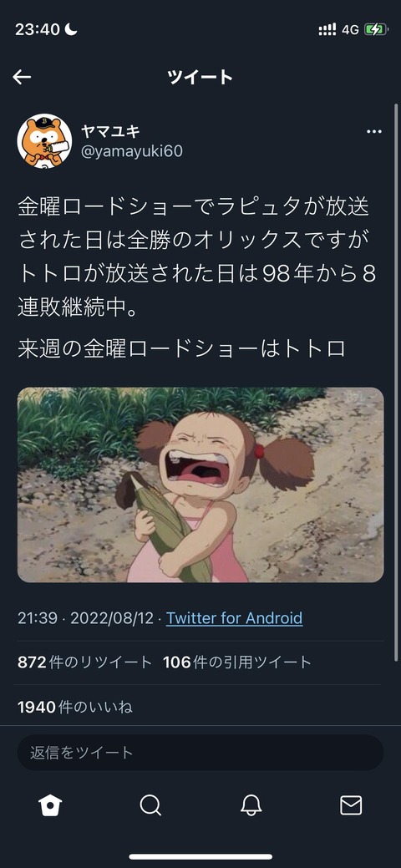401x868 pixels.
Task: Click the vertical scrollbar on the right
Action: pos(396,382)
